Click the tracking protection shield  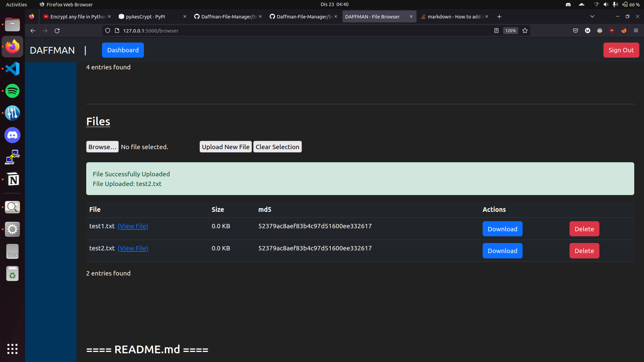click(x=107, y=31)
